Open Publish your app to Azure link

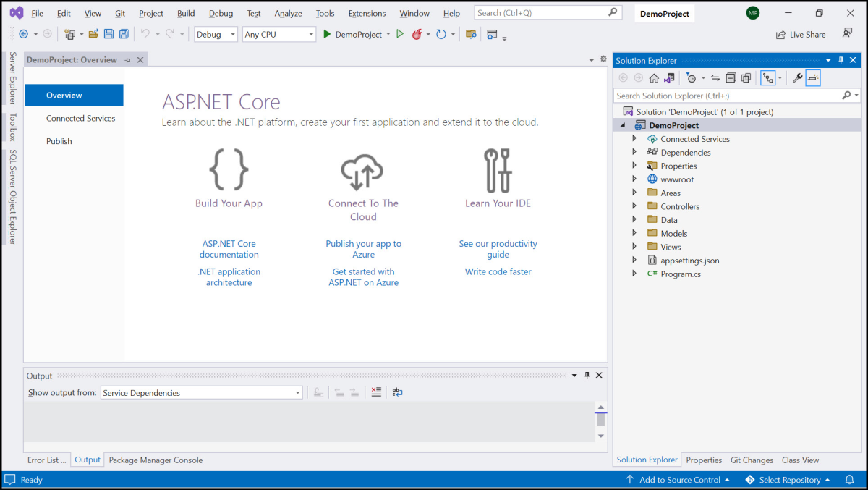[x=363, y=249]
